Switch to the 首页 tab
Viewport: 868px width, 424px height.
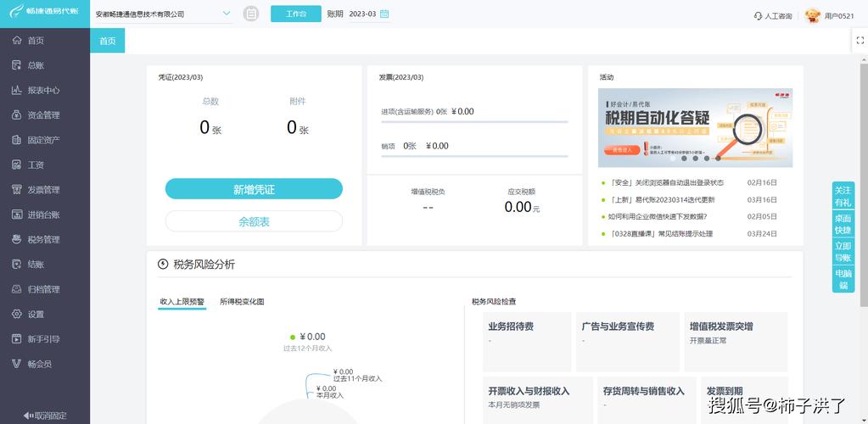(108, 41)
